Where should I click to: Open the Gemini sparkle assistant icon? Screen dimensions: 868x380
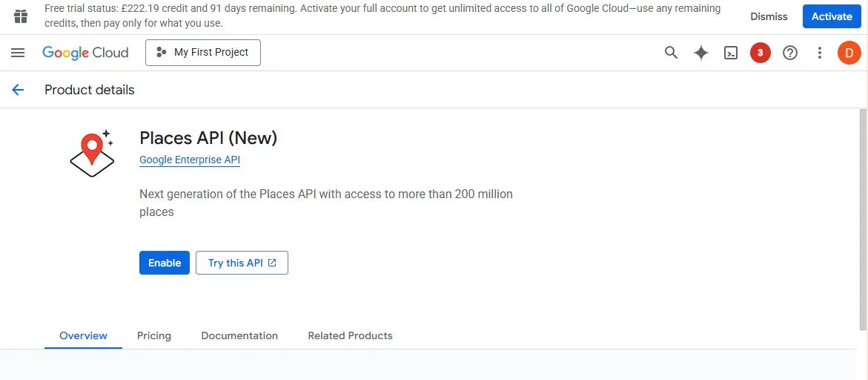click(700, 53)
